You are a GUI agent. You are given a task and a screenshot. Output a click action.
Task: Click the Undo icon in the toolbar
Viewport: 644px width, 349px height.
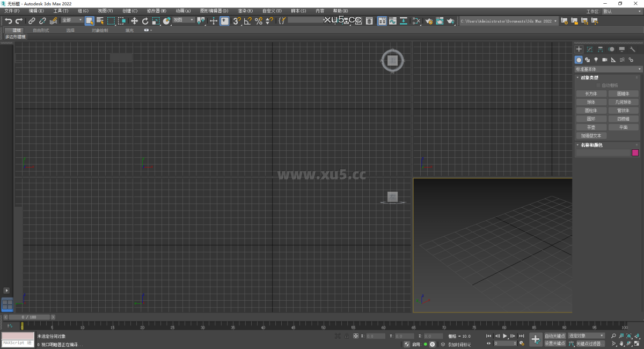9,20
